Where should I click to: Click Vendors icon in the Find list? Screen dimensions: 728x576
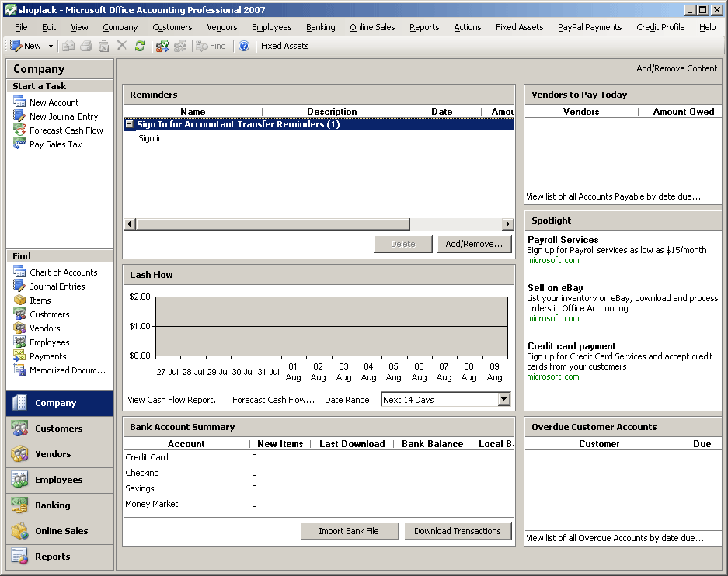click(19, 328)
